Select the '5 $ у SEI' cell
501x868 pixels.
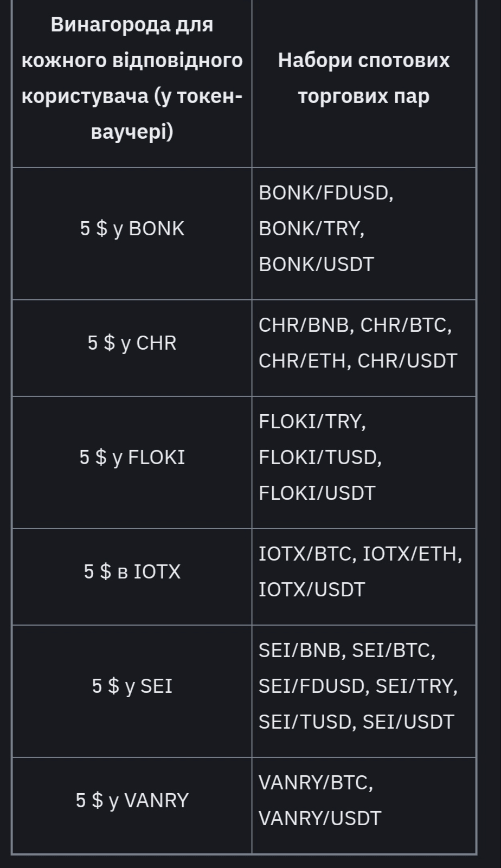pyautogui.click(x=132, y=686)
